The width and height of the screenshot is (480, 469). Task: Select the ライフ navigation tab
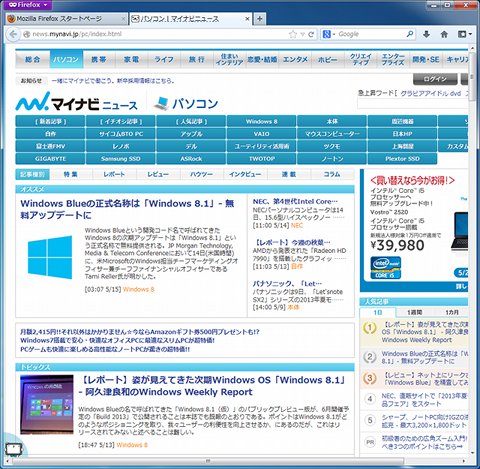(164, 59)
